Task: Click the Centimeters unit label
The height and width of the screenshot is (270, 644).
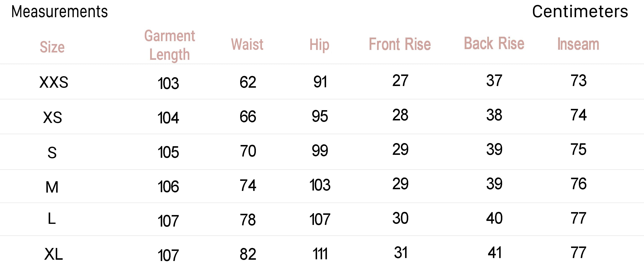Action: point(580,12)
